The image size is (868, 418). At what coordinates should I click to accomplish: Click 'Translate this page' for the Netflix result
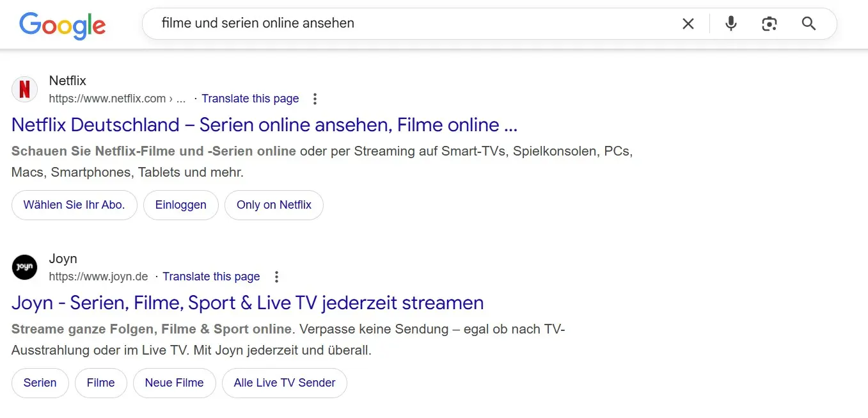point(249,99)
